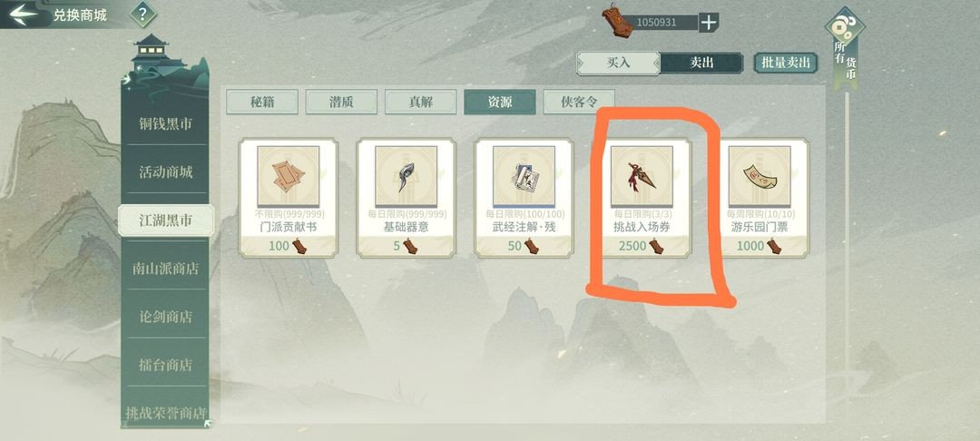Tap the plus icon beside 1050931
This screenshot has height=441, width=980.
tap(708, 23)
